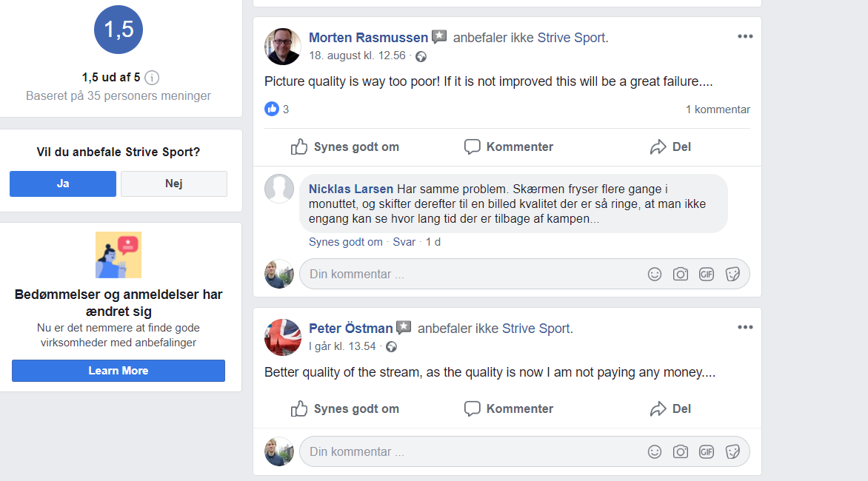Click the GIF icon in the Morten post comment box
This screenshot has height=481, width=868.
(x=707, y=274)
